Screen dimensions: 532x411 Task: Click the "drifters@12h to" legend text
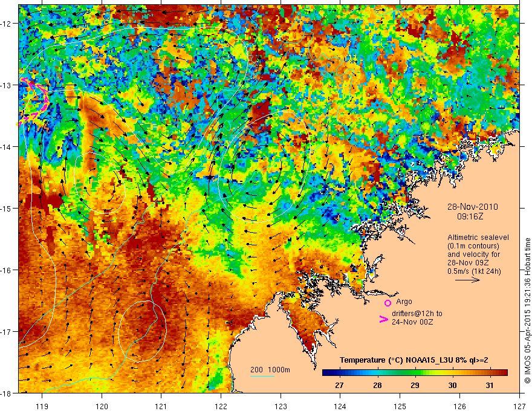click(x=417, y=314)
